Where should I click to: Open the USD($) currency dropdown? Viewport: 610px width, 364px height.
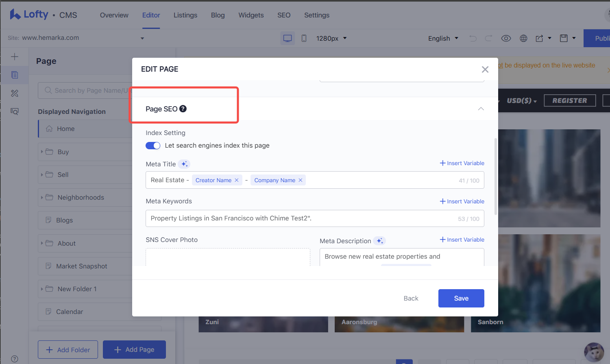coord(522,100)
